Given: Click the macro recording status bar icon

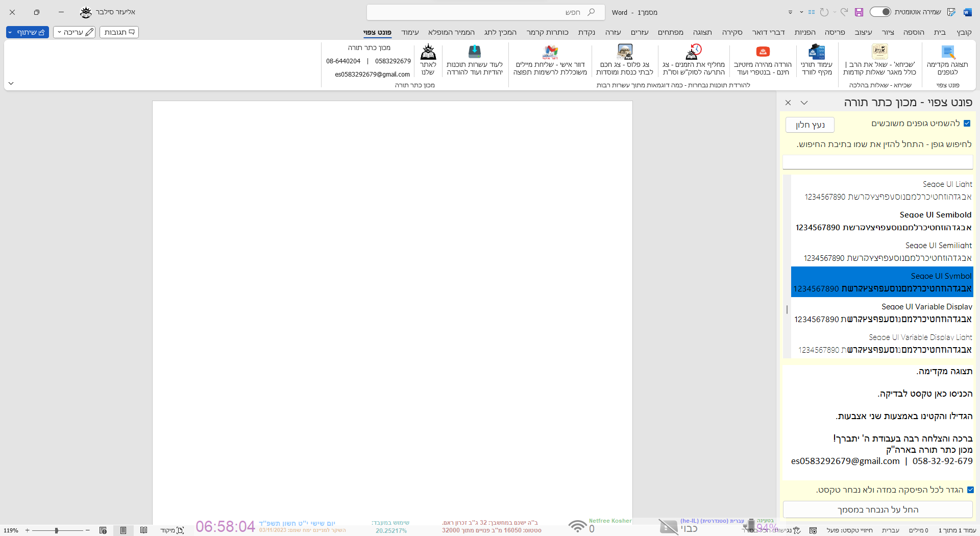Looking at the screenshot, I should pos(813,530).
